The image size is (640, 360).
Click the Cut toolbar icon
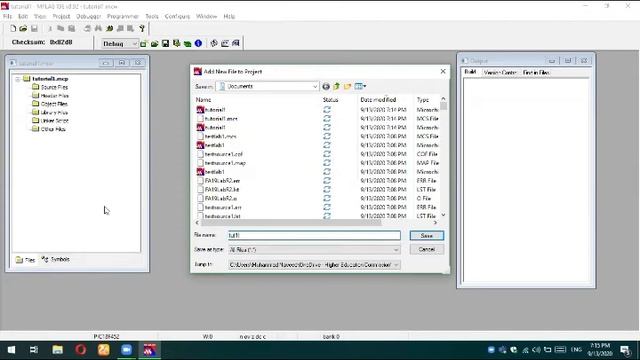pos(50,29)
